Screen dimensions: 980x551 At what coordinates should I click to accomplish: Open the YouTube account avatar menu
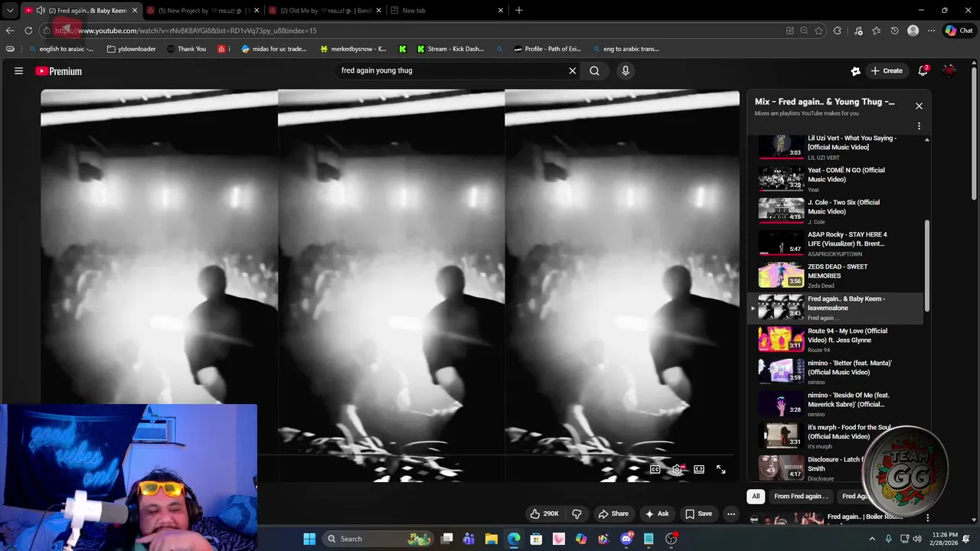[949, 70]
